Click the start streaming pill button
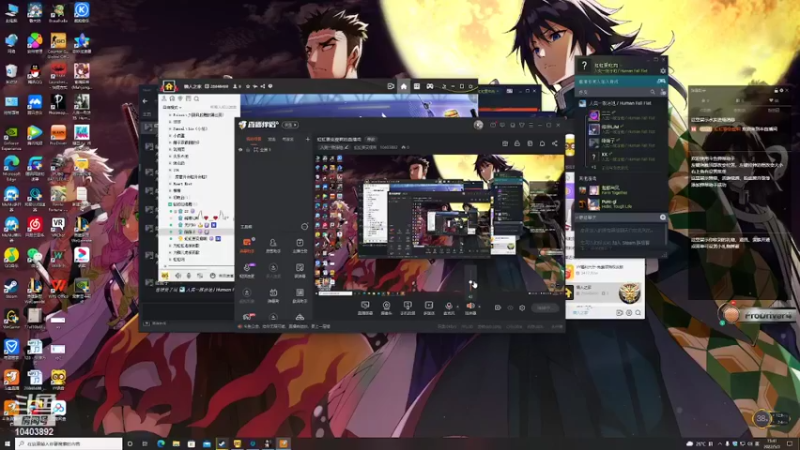Image resolution: width=800 pixels, height=450 pixels. tap(545, 308)
